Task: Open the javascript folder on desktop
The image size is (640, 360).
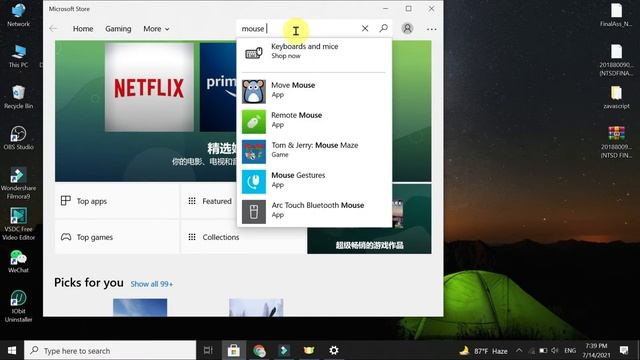Action: [x=616, y=97]
